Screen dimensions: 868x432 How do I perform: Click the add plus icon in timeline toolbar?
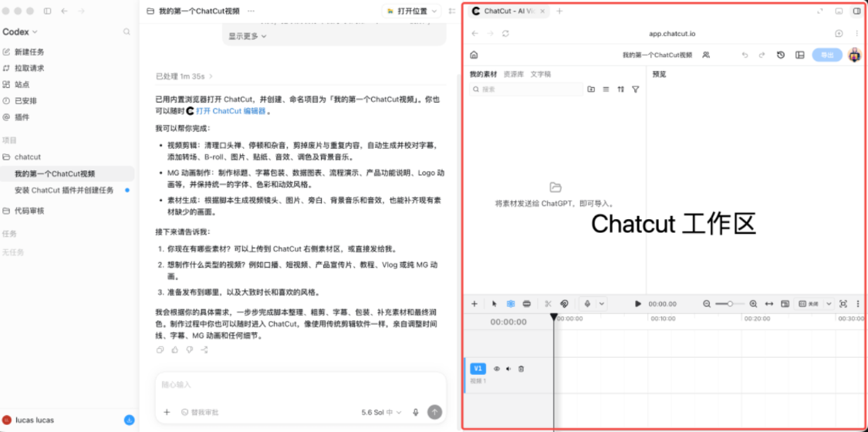coord(475,304)
